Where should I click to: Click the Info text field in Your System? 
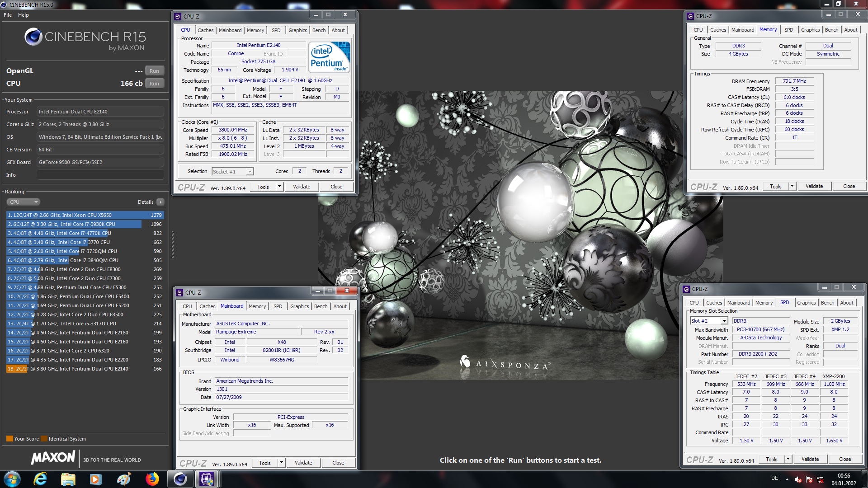(100, 175)
